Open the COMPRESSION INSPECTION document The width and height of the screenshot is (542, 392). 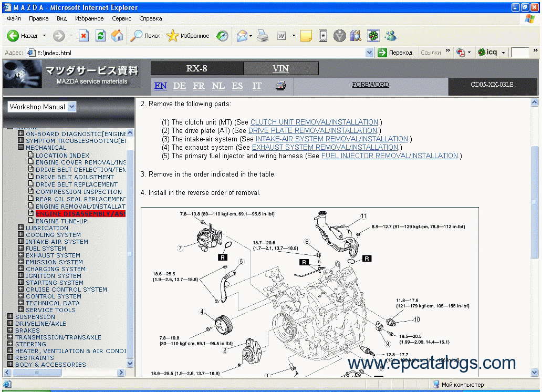pyautogui.click(x=79, y=192)
